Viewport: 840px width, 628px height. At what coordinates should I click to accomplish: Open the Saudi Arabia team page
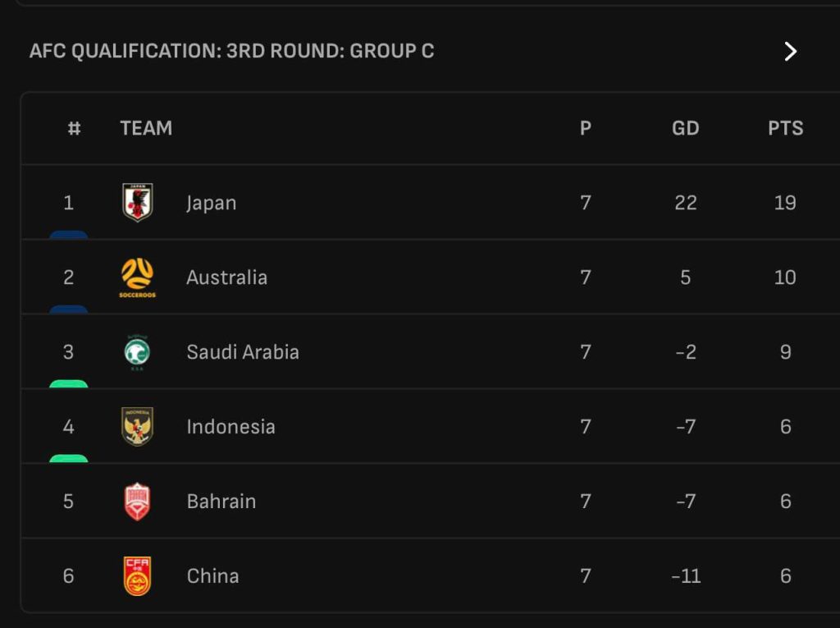tap(242, 352)
